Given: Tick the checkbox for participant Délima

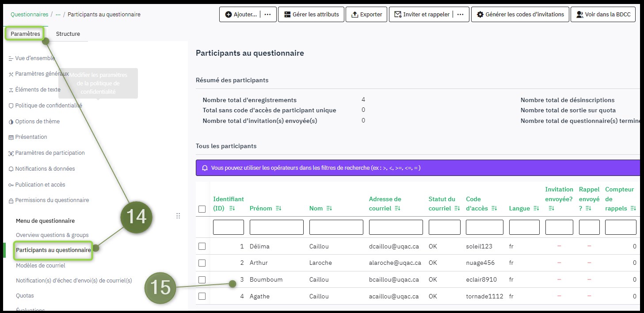Looking at the screenshot, I should 202,246.
